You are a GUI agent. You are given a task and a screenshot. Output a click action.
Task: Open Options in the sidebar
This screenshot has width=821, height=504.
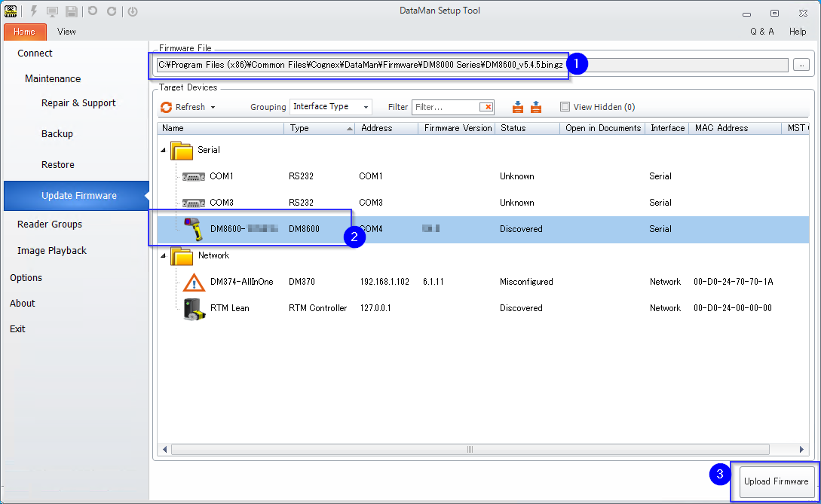click(26, 278)
